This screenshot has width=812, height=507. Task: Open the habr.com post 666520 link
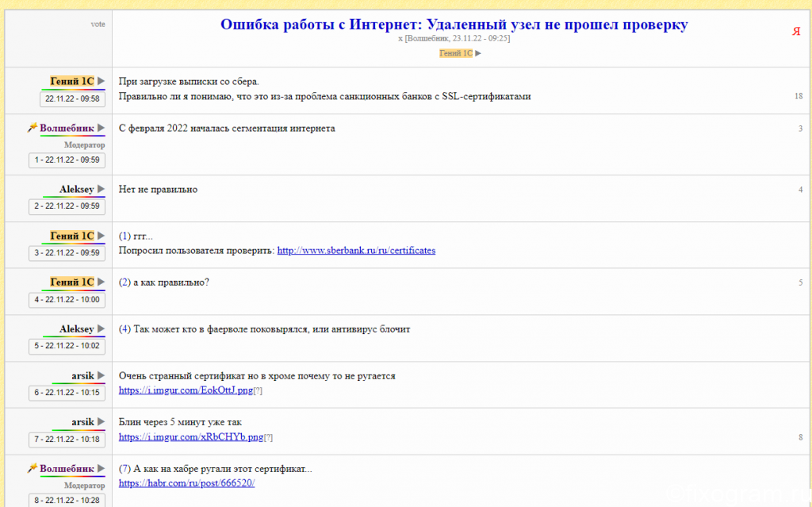[186, 483]
